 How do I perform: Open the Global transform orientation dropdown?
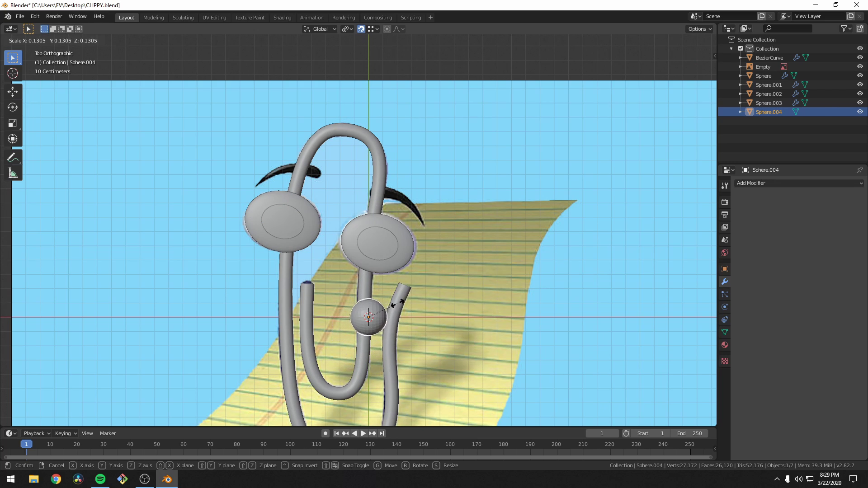pos(320,28)
